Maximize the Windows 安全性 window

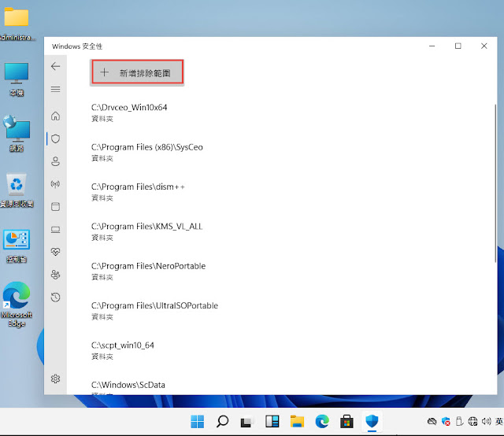pos(458,46)
